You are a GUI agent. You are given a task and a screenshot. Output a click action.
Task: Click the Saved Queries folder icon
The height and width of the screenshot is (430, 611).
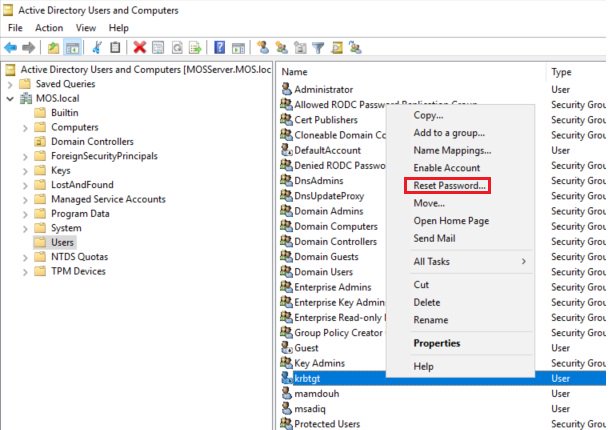25,84
